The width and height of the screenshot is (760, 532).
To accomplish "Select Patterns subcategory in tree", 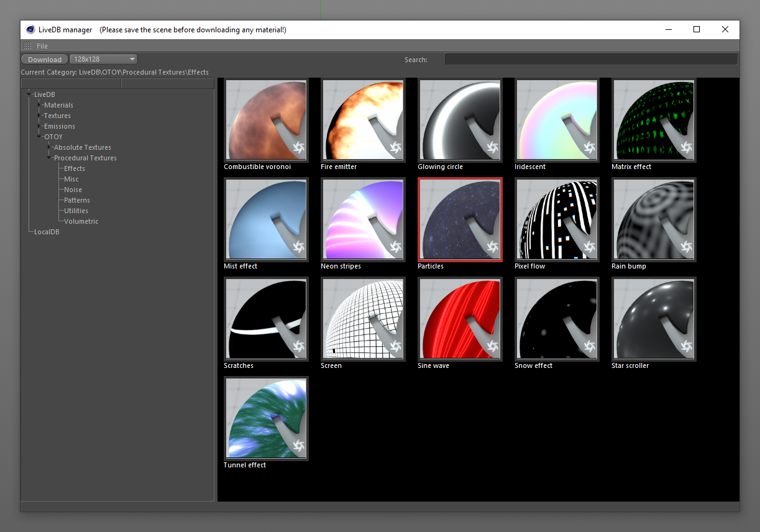I will click(x=77, y=200).
